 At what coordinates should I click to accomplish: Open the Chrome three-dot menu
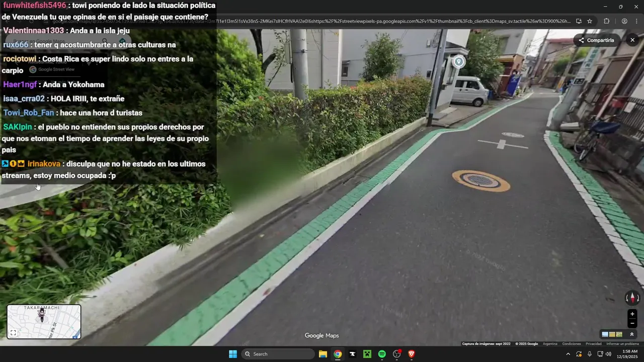point(636,21)
